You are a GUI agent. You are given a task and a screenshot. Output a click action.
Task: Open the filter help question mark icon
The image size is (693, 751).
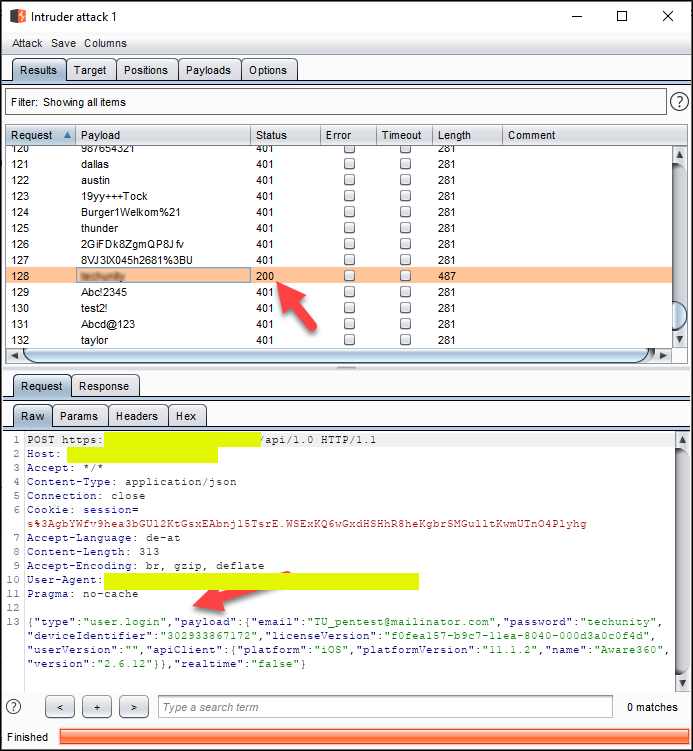[x=679, y=102]
